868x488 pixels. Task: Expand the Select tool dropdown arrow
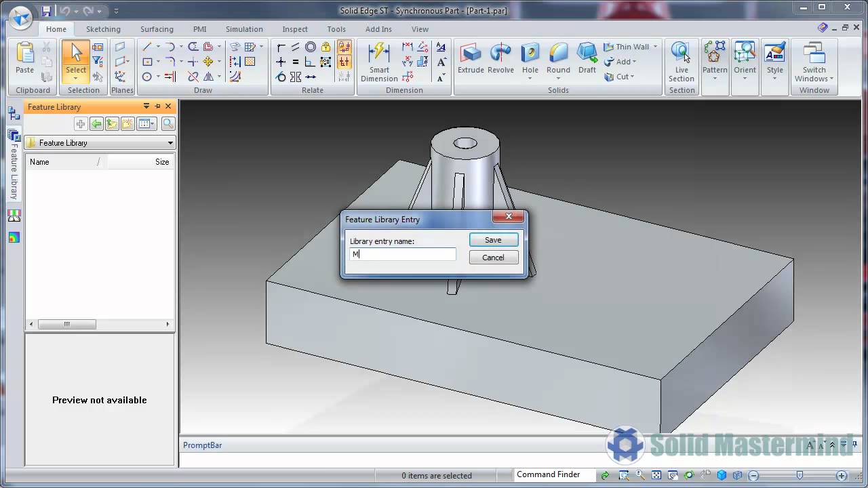click(x=76, y=79)
